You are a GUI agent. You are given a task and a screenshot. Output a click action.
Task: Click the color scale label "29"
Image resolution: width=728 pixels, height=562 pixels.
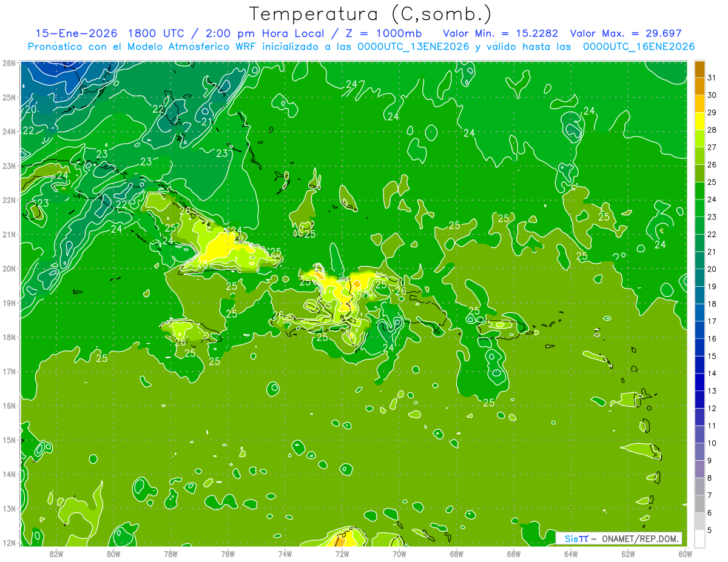point(712,113)
